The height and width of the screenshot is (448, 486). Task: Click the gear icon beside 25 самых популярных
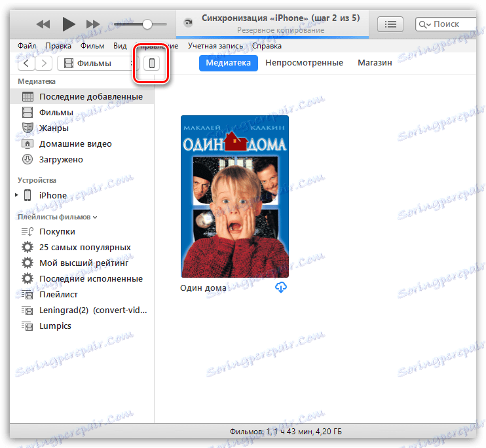(x=28, y=247)
